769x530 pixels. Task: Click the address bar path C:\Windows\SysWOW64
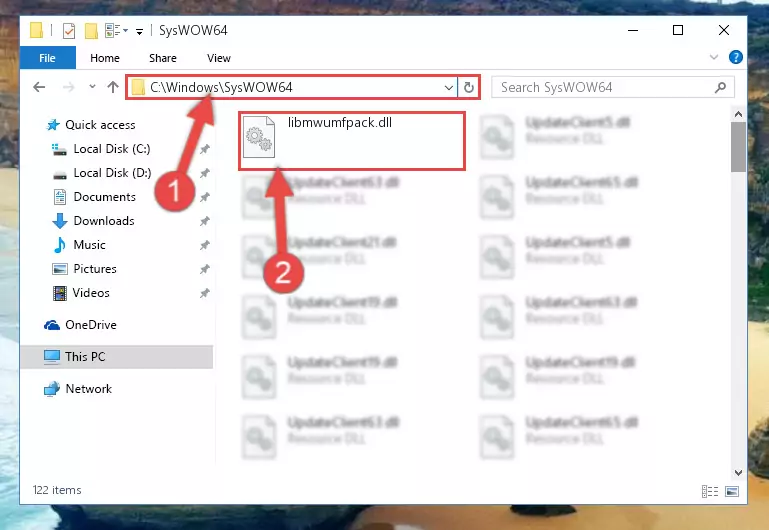coord(221,87)
